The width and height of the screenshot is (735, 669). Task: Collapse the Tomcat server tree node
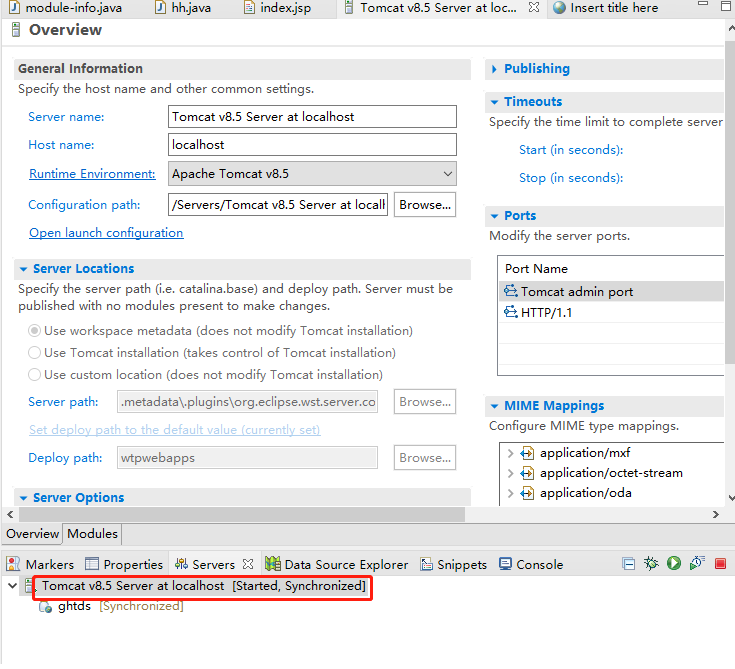tap(13, 586)
